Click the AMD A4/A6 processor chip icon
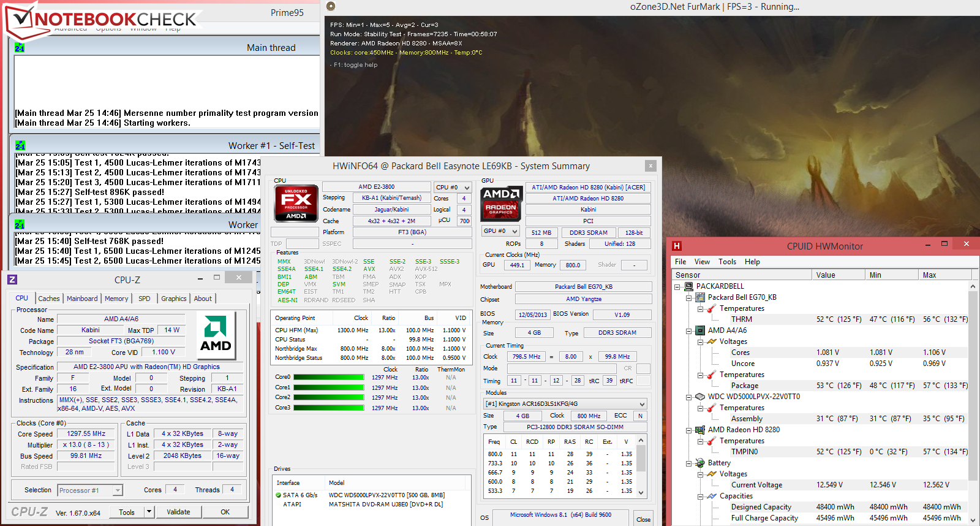Screen dimensions: 980x526 [x=700, y=330]
